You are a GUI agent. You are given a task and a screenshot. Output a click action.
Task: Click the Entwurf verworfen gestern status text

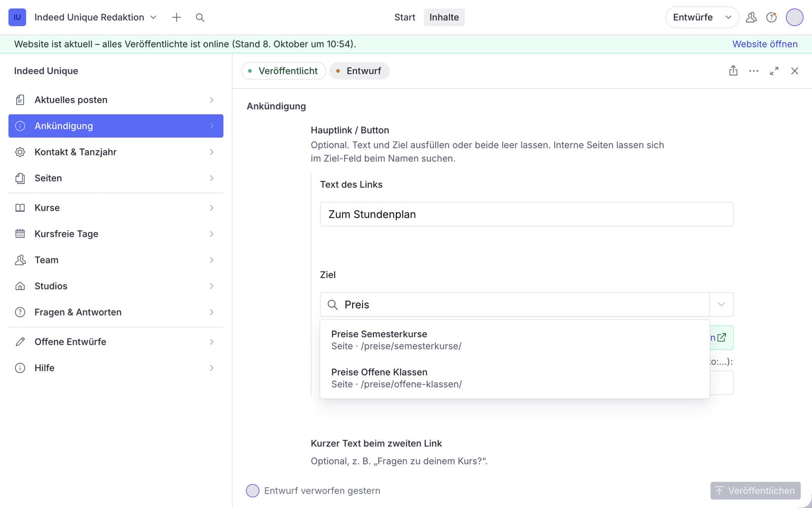(x=322, y=491)
